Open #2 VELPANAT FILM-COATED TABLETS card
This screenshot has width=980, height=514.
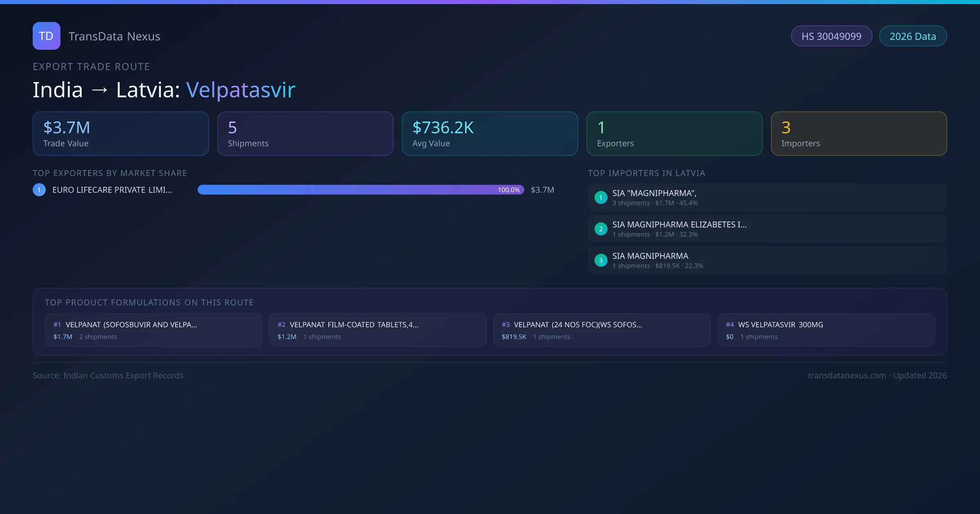coord(378,330)
